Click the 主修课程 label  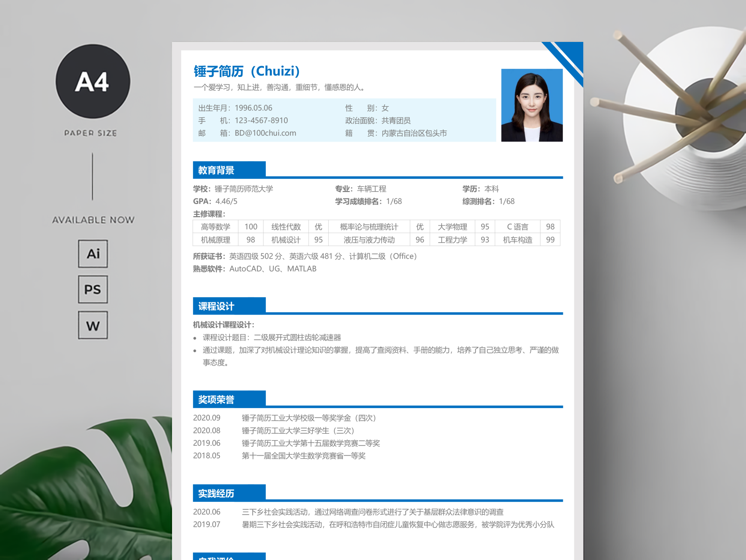click(x=209, y=214)
